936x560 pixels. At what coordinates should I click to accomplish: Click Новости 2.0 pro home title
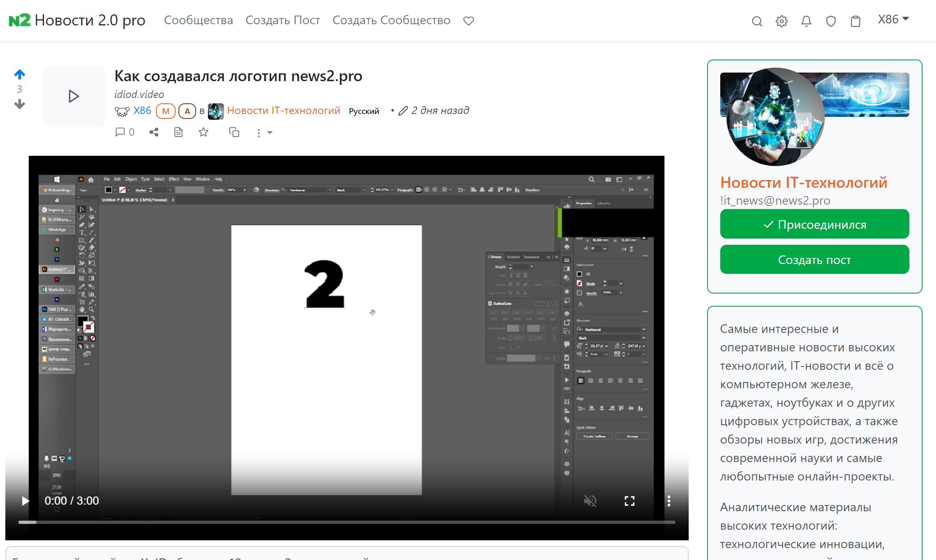pos(90,20)
